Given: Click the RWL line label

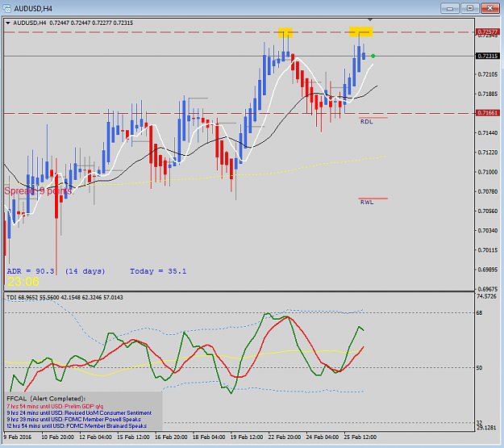Looking at the screenshot, I should click(367, 202).
